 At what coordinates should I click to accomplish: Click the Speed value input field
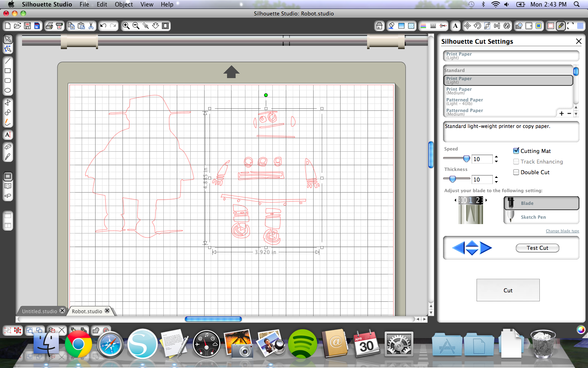tap(482, 159)
